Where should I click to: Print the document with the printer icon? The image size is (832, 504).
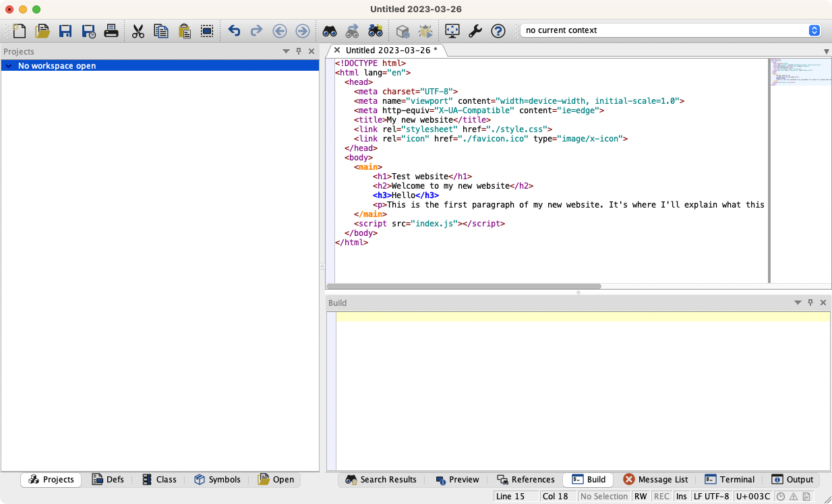[111, 30]
